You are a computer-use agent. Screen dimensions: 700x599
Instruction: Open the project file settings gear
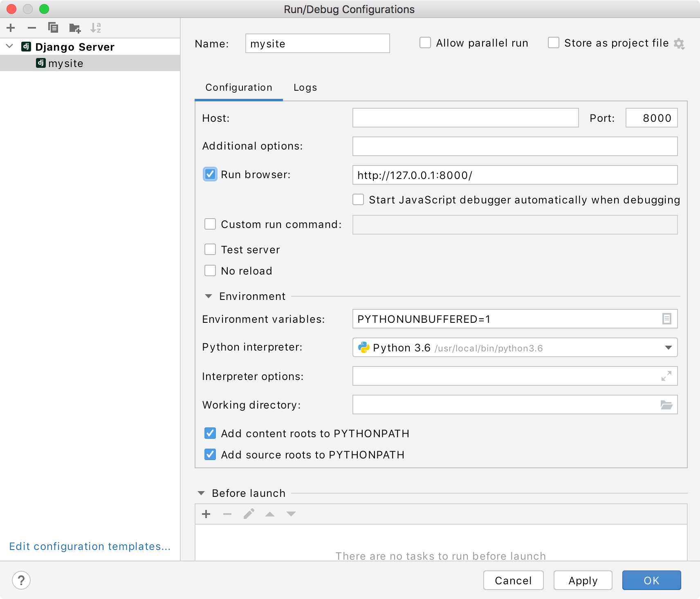pyautogui.click(x=679, y=43)
